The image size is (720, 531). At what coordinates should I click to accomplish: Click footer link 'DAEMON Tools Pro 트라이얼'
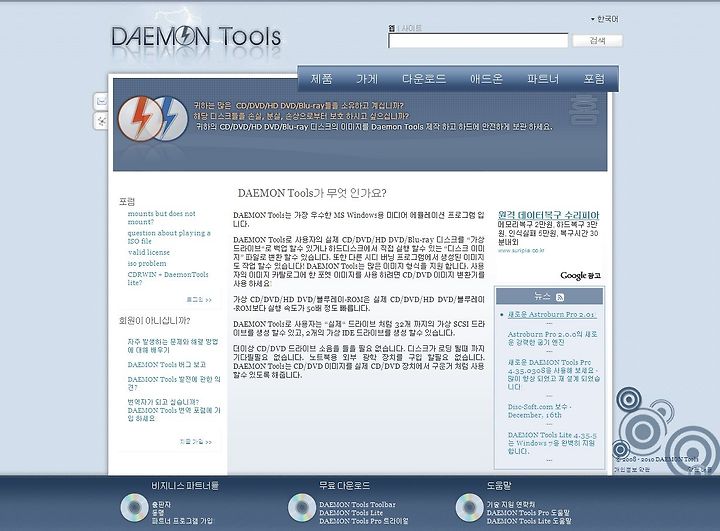(x=364, y=521)
